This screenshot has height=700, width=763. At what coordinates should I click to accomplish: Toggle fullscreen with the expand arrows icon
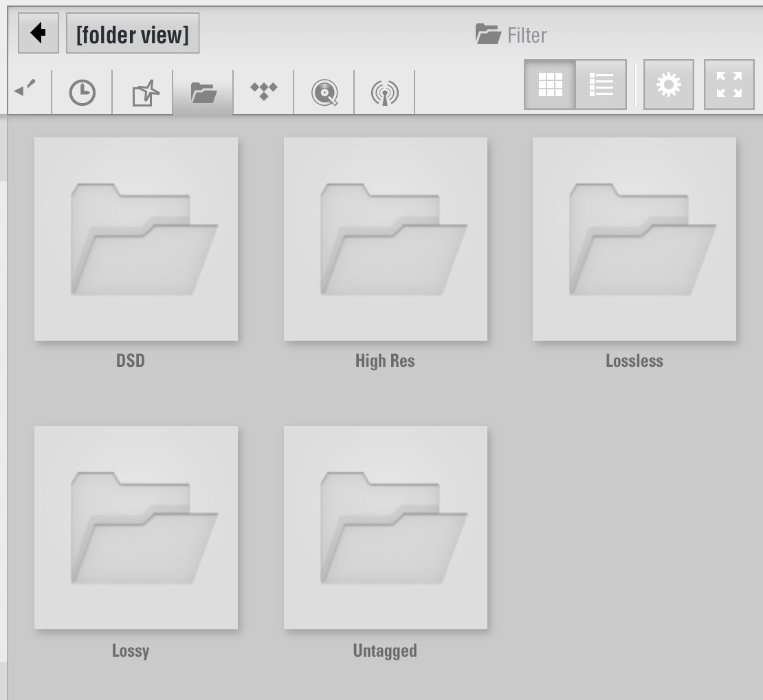(x=729, y=84)
